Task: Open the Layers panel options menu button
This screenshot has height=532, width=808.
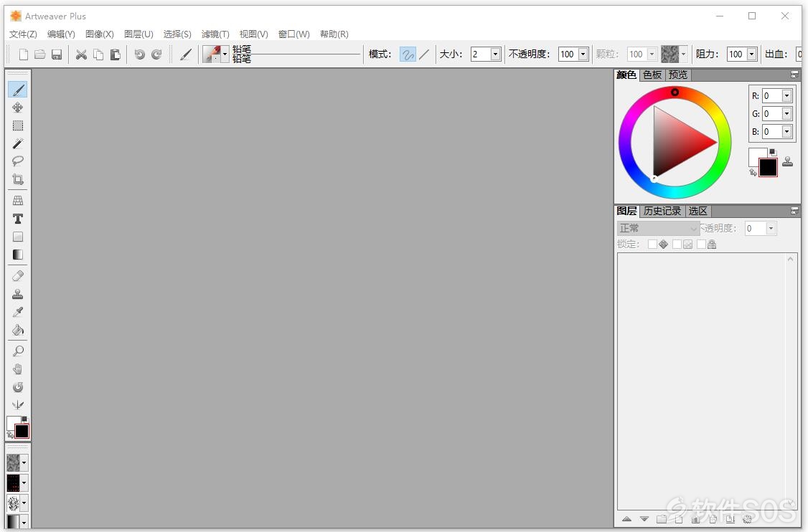Action: (x=794, y=211)
